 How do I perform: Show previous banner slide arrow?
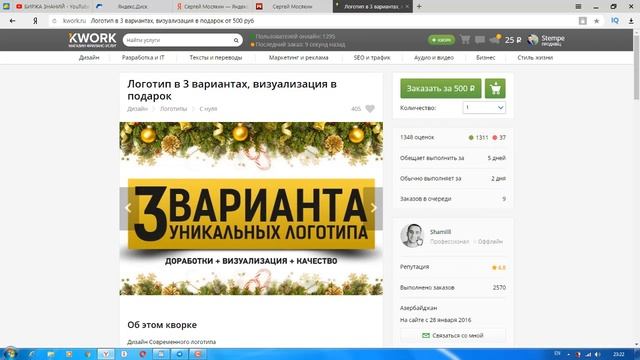pos(128,208)
